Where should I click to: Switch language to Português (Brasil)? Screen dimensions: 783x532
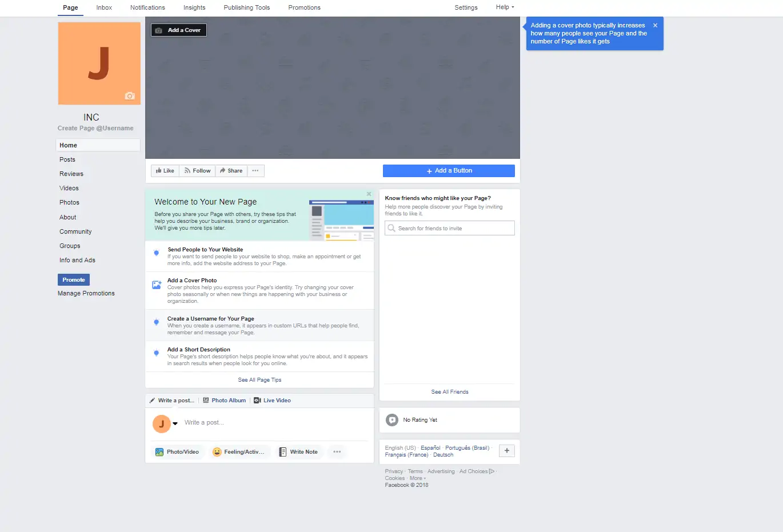coord(468,448)
